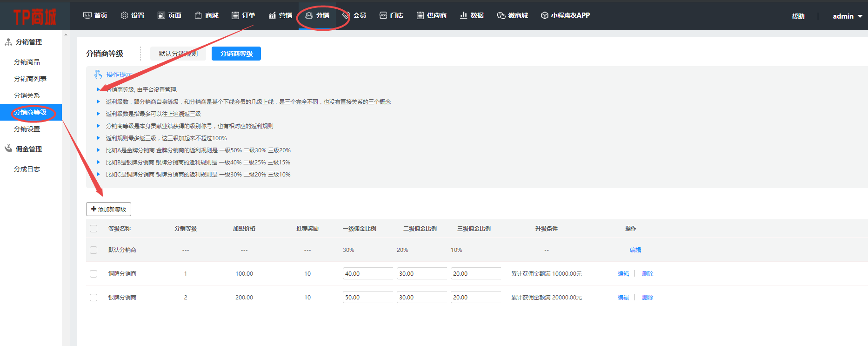The height and width of the screenshot is (346, 868).
Task: Click 删除 for 银牌分销商
Action: pos(648,298)
